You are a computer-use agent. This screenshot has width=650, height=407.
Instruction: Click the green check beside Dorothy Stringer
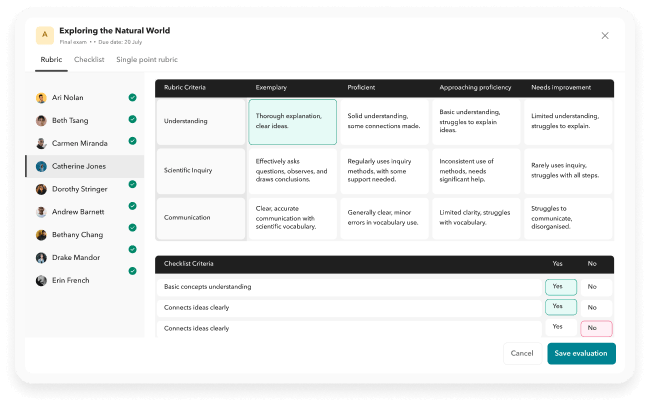coord(132,184)
